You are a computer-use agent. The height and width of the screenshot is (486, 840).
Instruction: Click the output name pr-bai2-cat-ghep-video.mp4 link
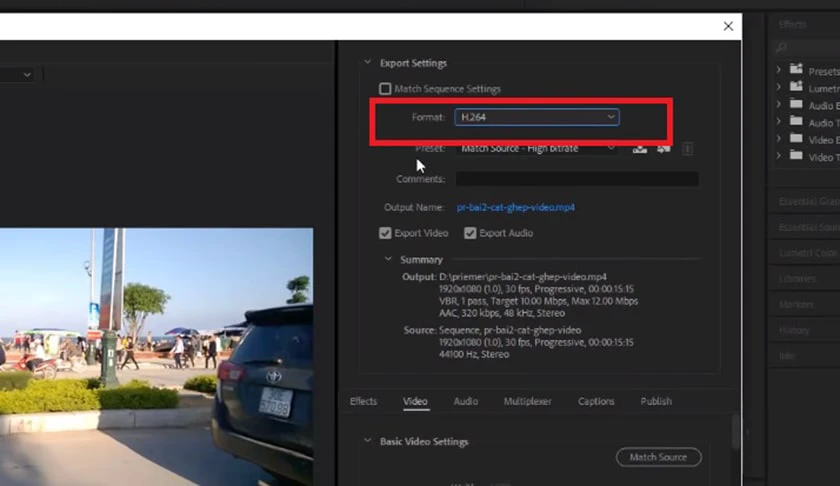(516, 207)
